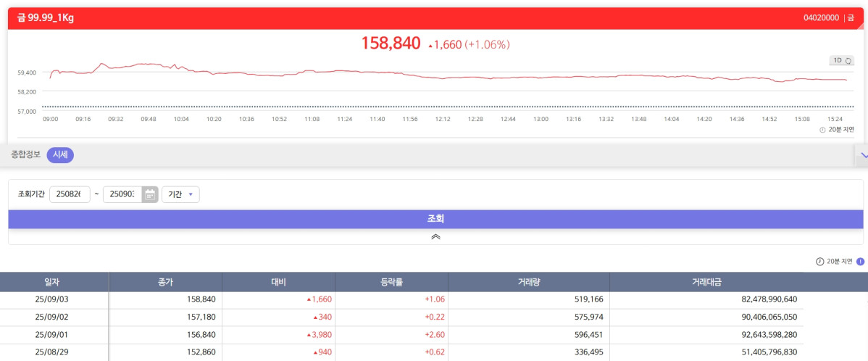
Task: Click the end date field 250903
Action: (123, 194)
